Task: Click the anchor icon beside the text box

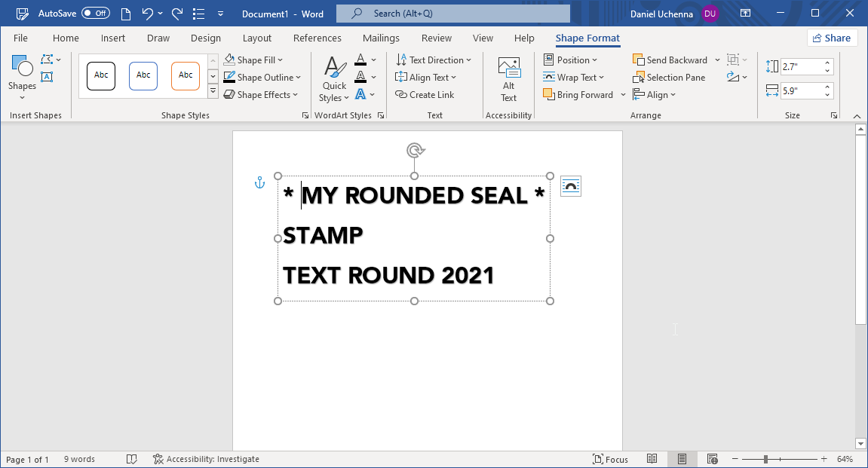Action: tap(259, 182)
